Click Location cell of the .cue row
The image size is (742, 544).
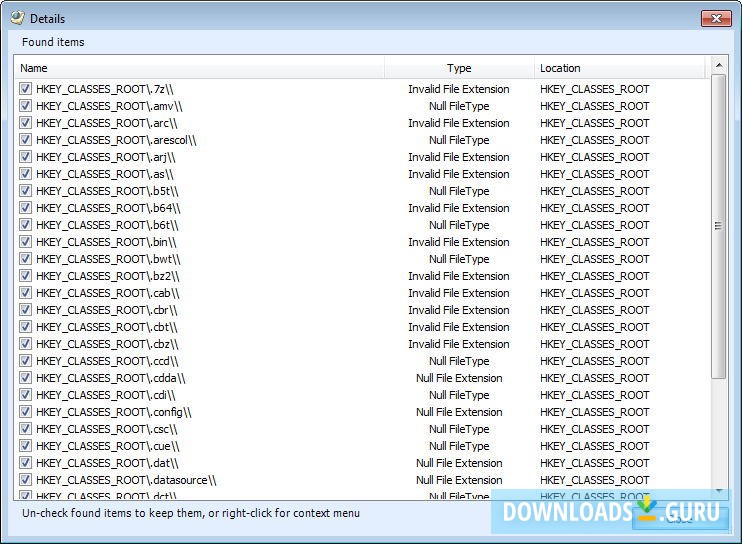point(594,446)
